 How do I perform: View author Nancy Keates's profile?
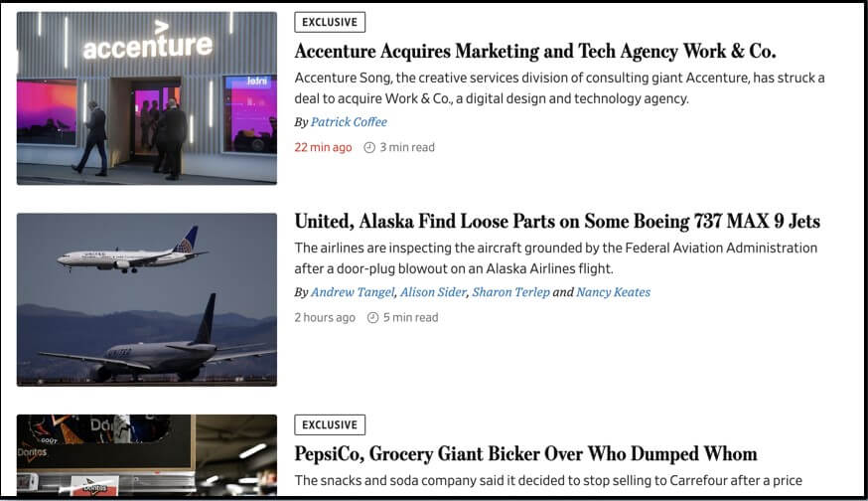(614, 292)
